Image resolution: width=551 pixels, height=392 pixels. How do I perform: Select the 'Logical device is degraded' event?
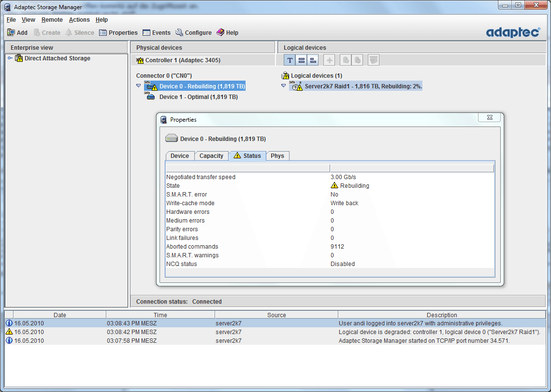(275, 332)
